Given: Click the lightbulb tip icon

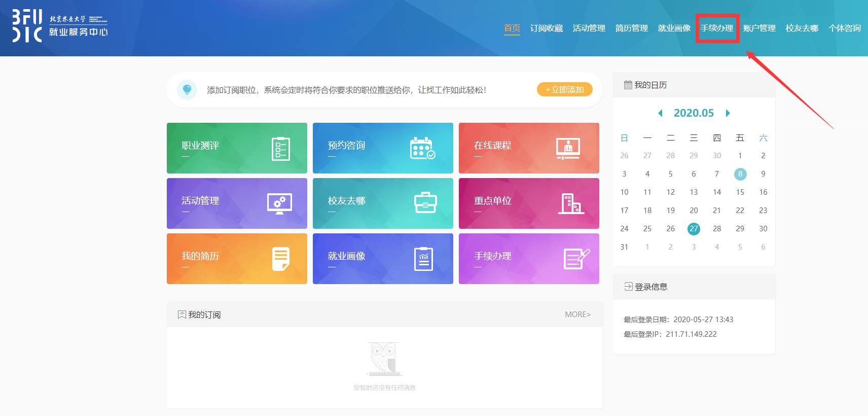Looking at the screenshot, I should pyautogui.click(x=187, y=90).
